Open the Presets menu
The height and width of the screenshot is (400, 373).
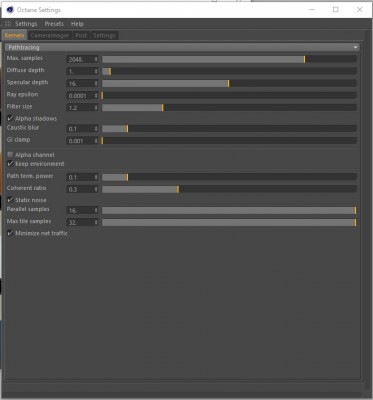pyautogui.click(x=54, y=24)
